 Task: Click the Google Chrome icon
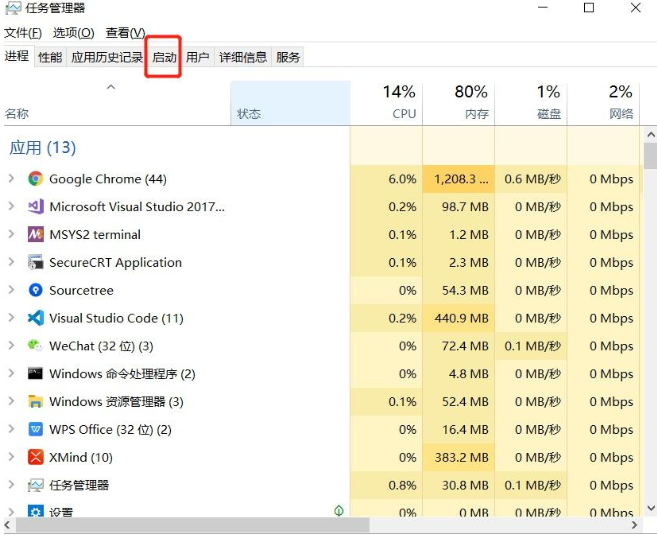(36, 179)
